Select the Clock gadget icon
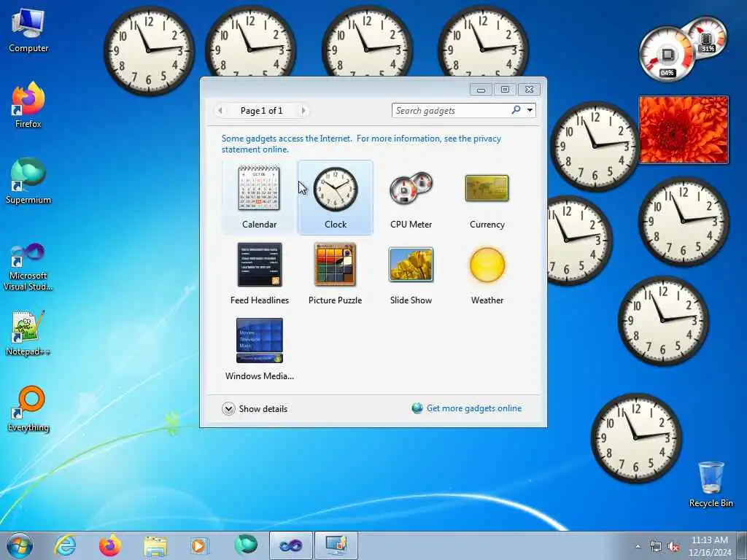This screenshot has width=747, height=560. click(x=336, y=190)
